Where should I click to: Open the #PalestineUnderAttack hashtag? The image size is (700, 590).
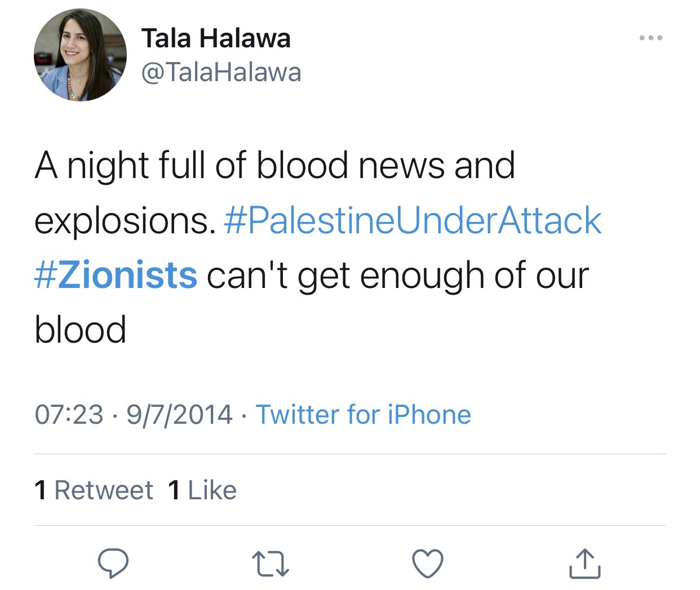pyautogui.click(x=413, y=220)
